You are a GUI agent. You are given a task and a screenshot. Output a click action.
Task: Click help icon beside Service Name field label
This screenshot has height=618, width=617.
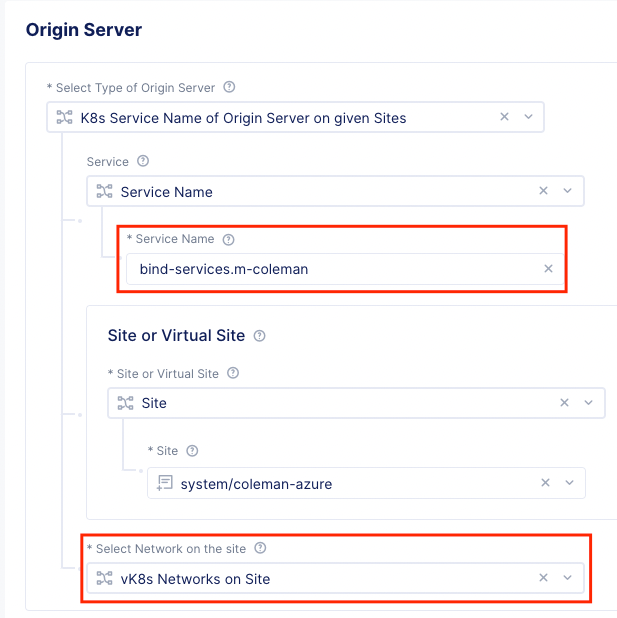228,239
